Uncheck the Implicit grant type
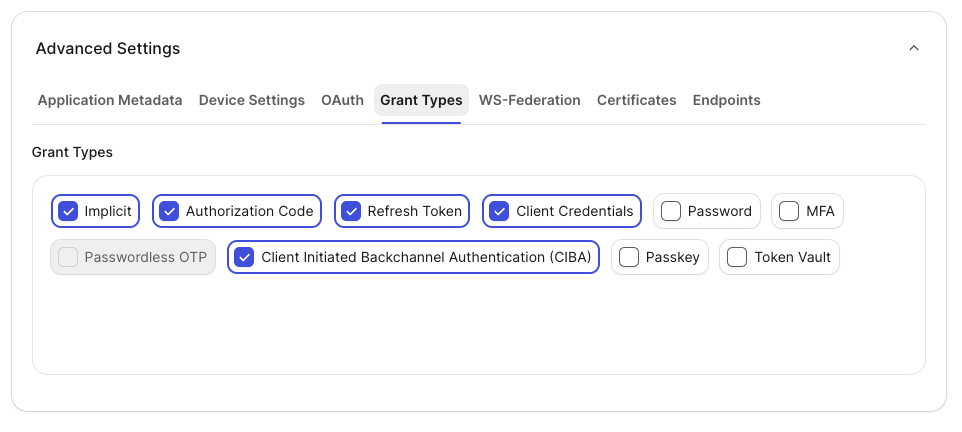This screenshot has width=962, height=432. pyautogui.click(x=68, y=211)
